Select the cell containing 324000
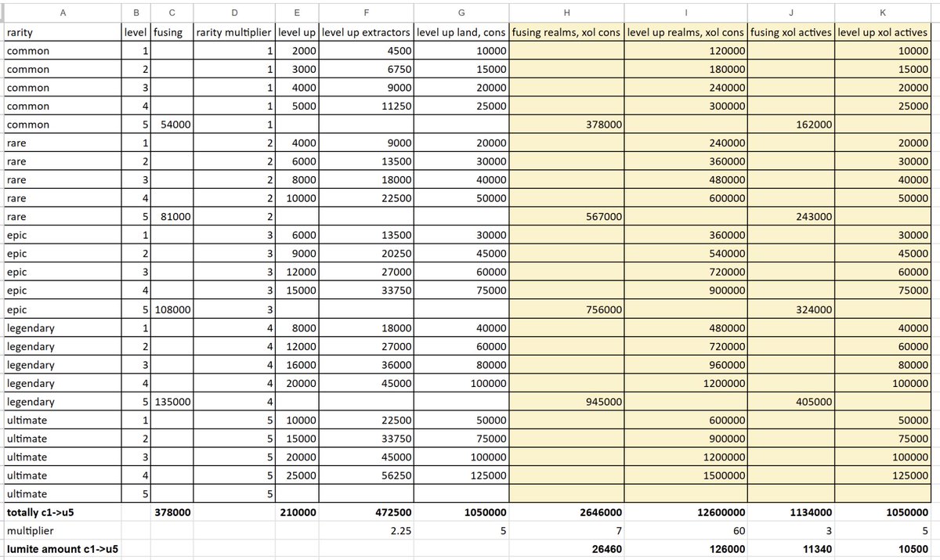The height and width of the screenshot is (560, 940). click(x=792, y=309)
